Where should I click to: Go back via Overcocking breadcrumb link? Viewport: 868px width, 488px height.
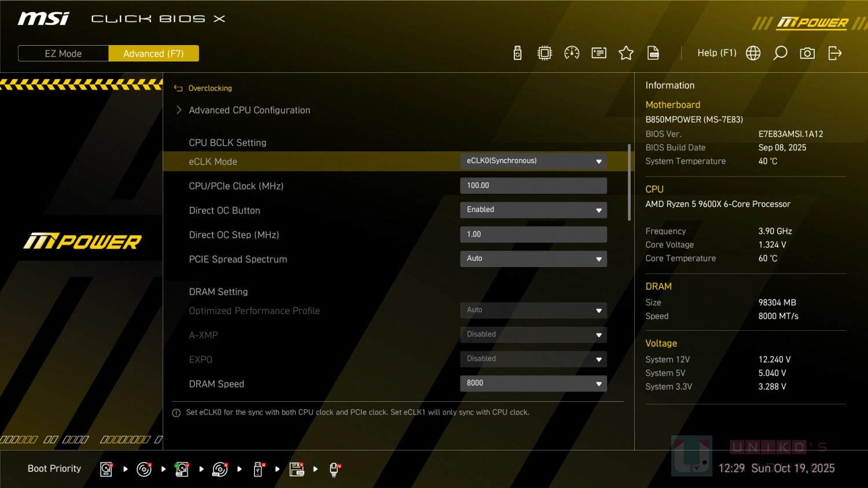coord(209,88)
